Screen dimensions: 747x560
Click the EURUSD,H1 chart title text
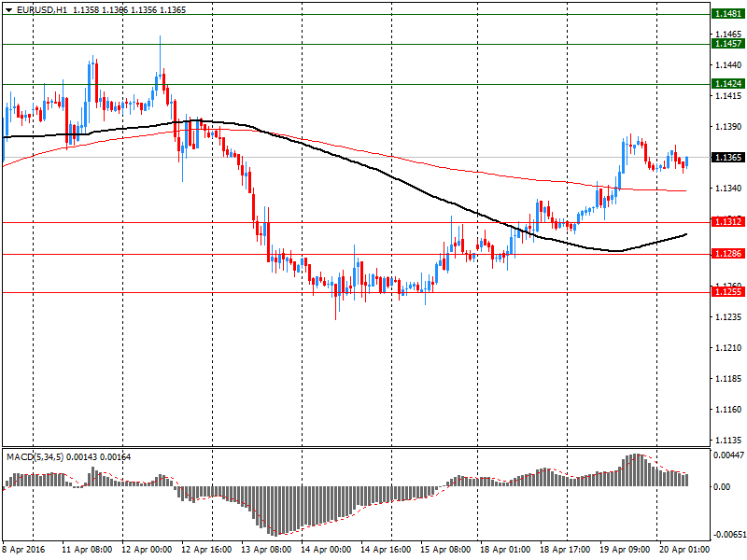(x=41, y=10)
